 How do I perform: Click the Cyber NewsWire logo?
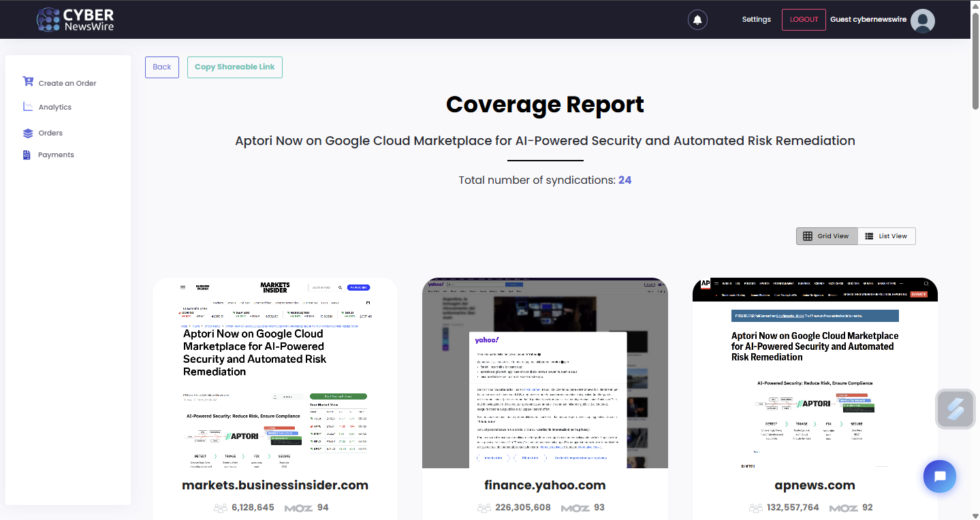pos(75,19)
